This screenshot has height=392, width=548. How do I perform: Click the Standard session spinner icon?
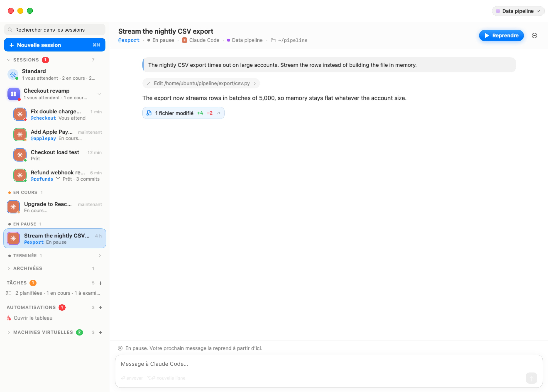(x=13, y=75)
